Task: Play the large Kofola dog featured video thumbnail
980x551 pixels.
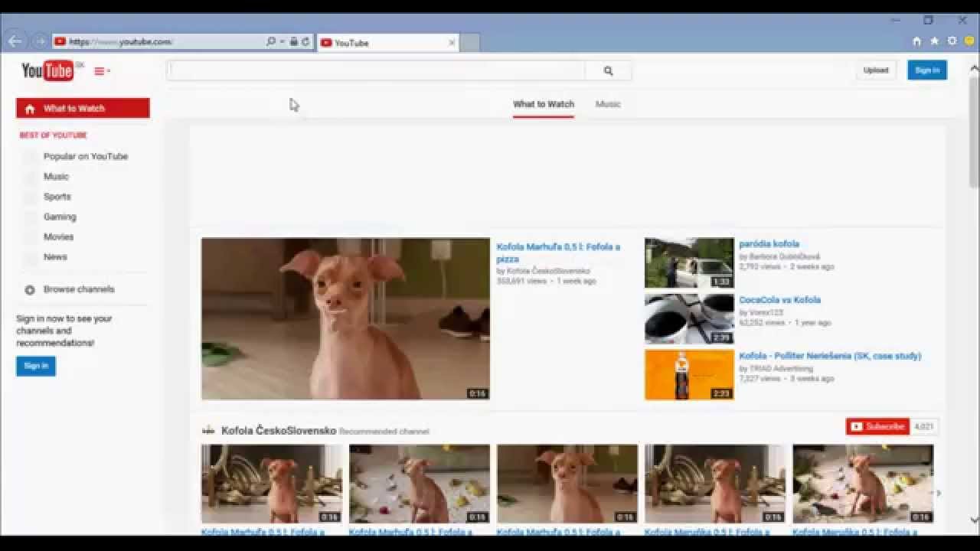Action: pos(345,318)
